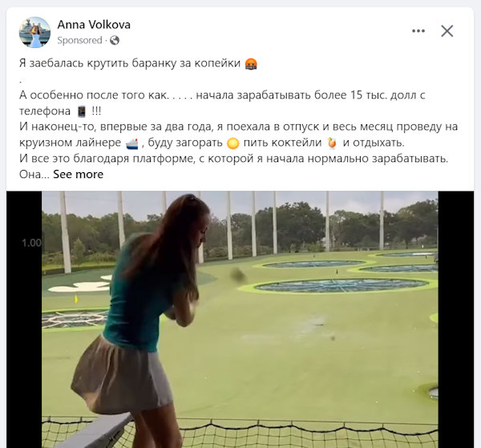Open Anna Volkova's profile picture
481x448 pixels.
pos(34,32)
